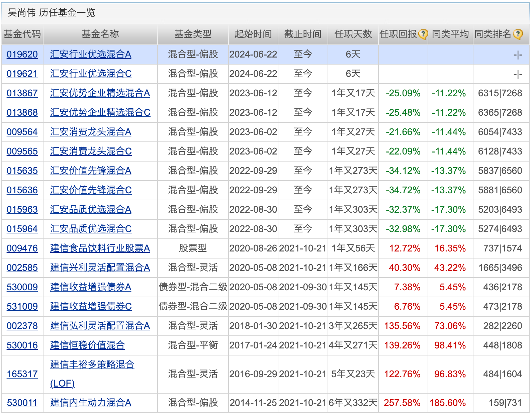Open 汇安消费龙头混合A fund page

pyautogui.click(x=91, y=132)
